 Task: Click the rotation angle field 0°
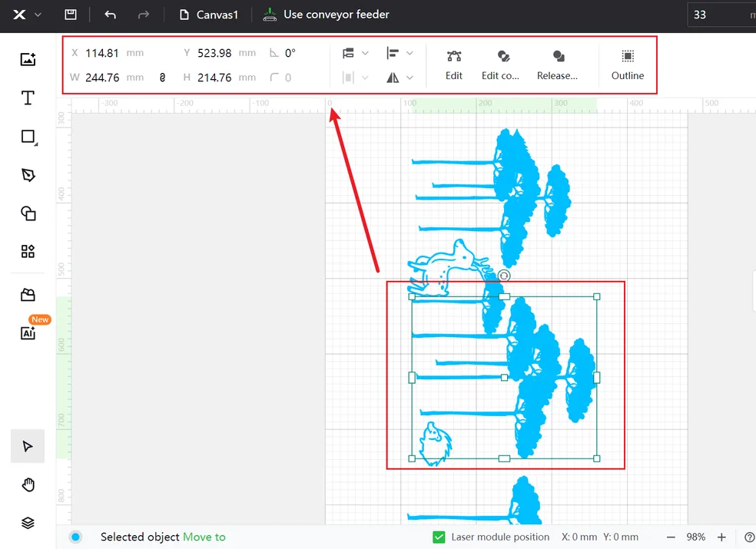290,53
